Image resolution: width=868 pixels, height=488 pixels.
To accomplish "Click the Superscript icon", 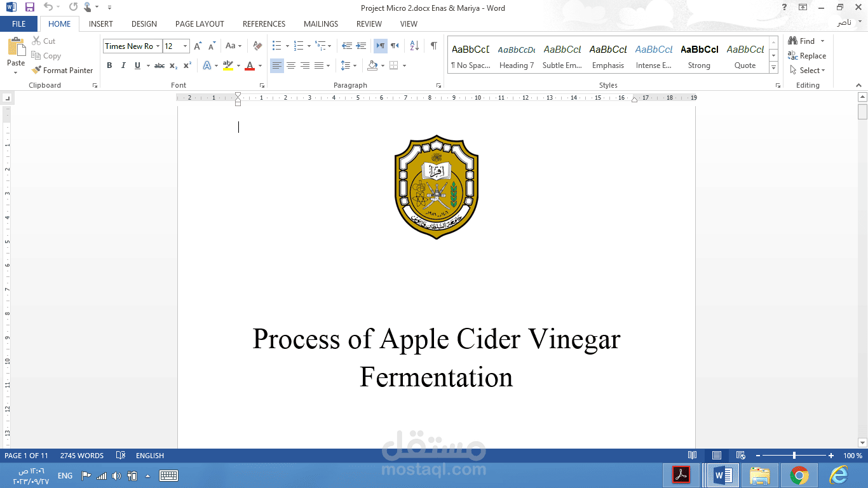I will tap(187, 65).
